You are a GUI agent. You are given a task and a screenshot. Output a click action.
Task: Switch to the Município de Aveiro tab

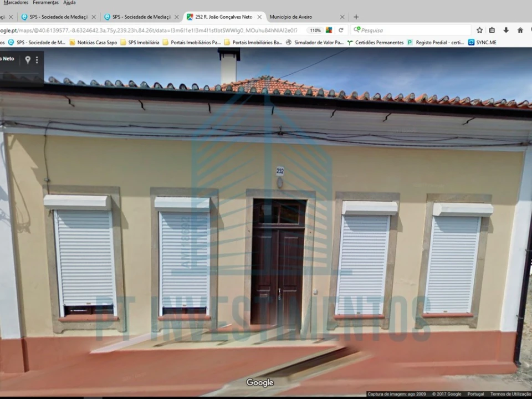pyautogui.click(x=291, y=17)
